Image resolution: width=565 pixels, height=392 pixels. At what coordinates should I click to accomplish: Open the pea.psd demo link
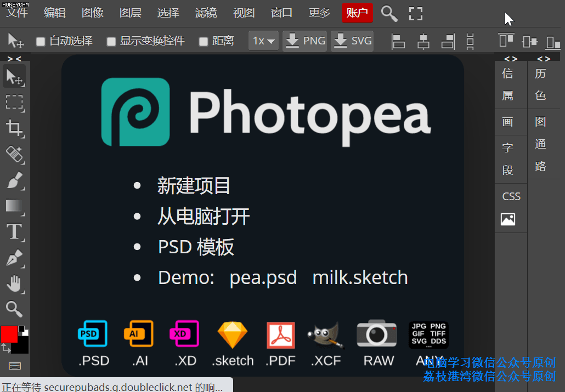coord(263,278)
